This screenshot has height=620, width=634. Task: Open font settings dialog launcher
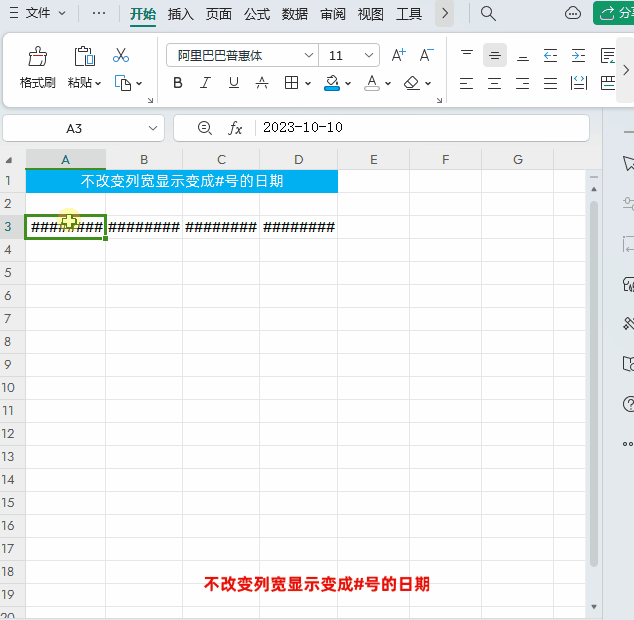[439, 100]
